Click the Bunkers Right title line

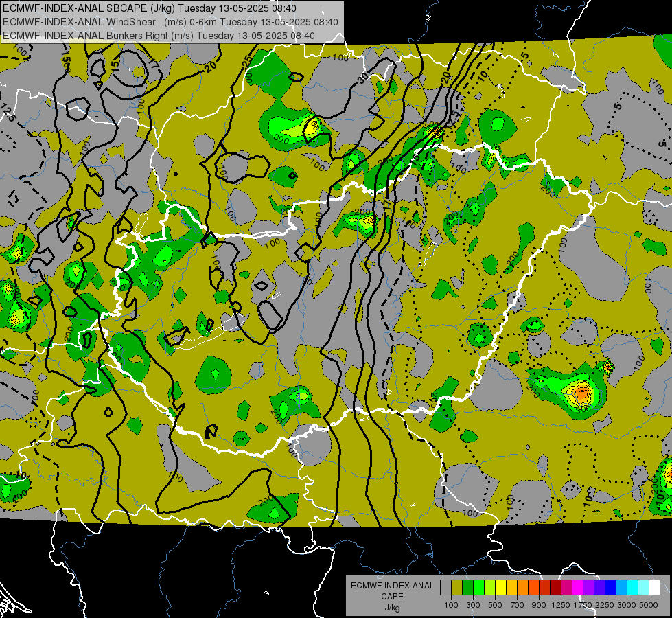(x=159, y=36)
